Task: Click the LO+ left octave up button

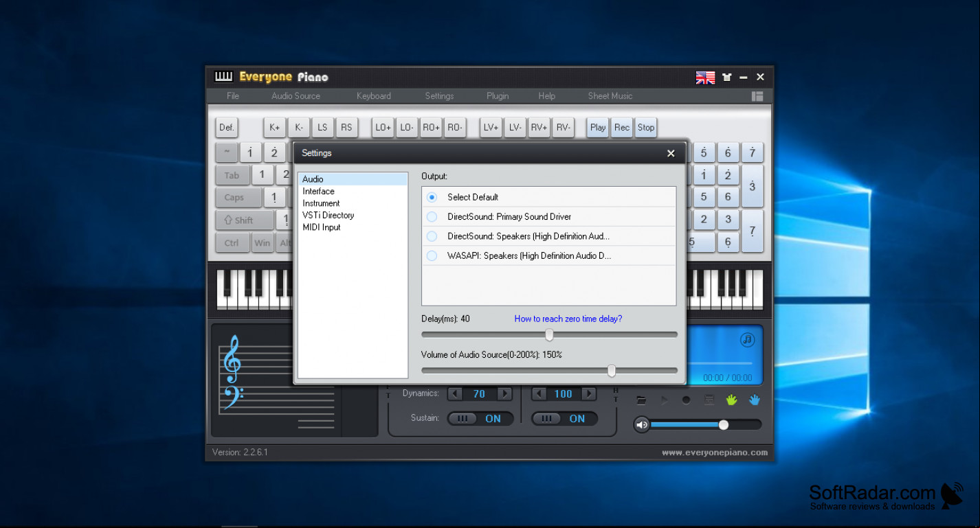Action: click(383, 127)
